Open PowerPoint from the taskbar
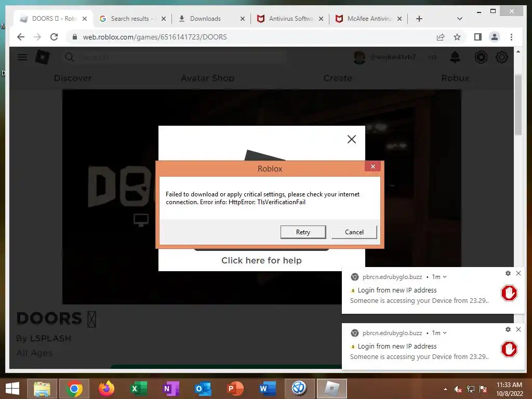 (x=235, y=389)
